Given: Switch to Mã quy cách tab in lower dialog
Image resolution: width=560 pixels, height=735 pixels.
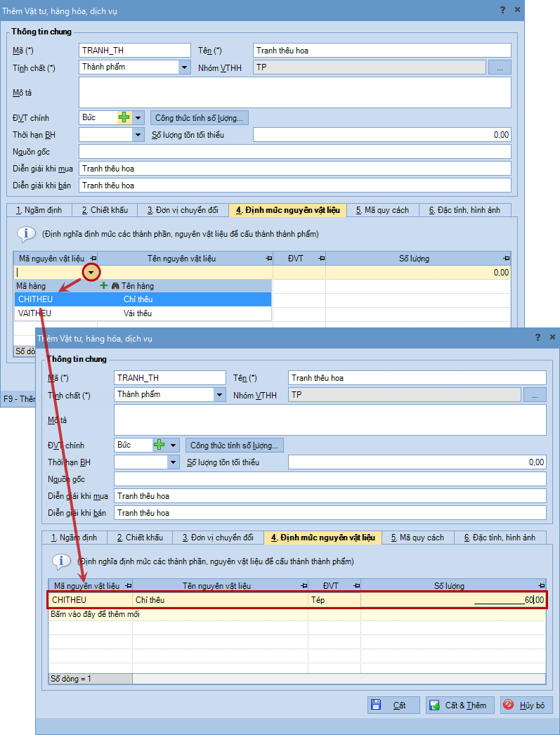Looking at the screenshot, I should pos(417,538).
